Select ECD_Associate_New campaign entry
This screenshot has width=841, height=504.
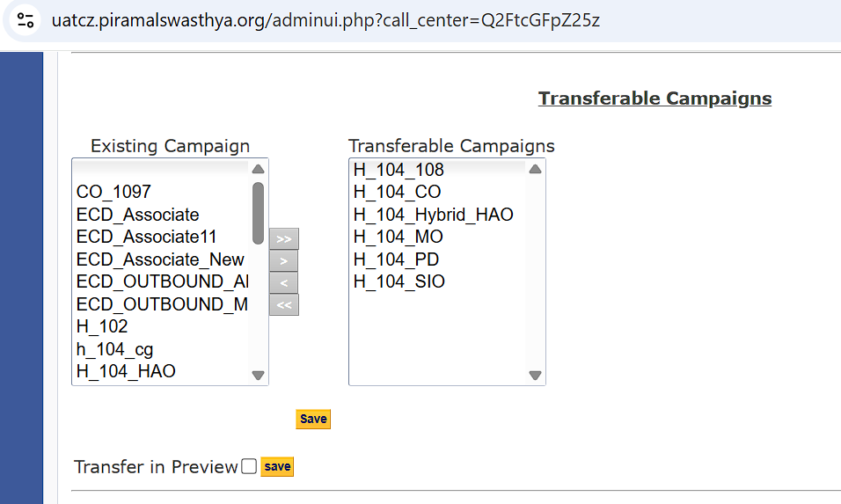[160, 259]
